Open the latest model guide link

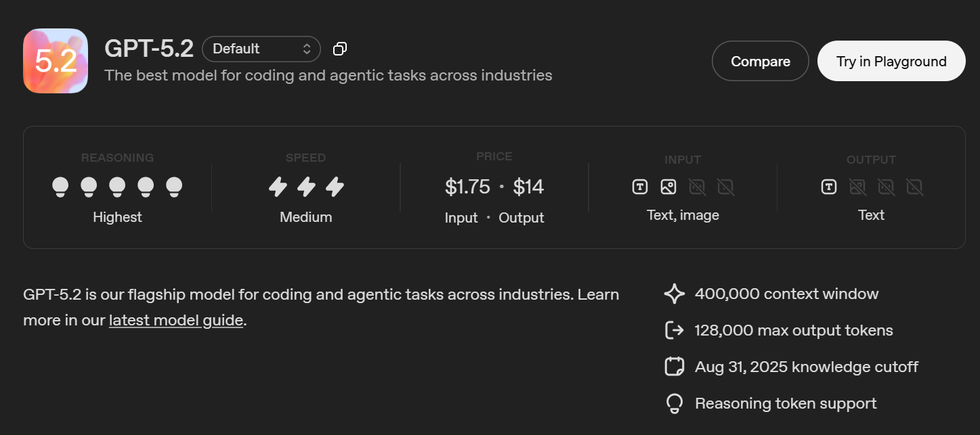(x=176, y=320)
